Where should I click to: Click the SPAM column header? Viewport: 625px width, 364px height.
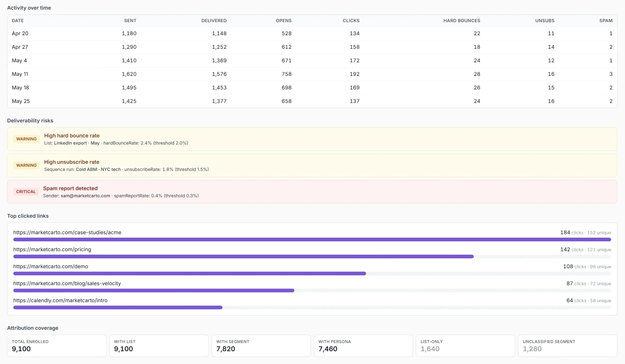click(x=606, y=21)
